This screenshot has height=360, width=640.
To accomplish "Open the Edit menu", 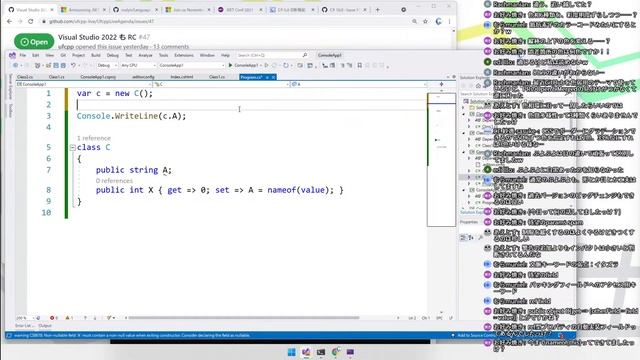I will point(36,55).
